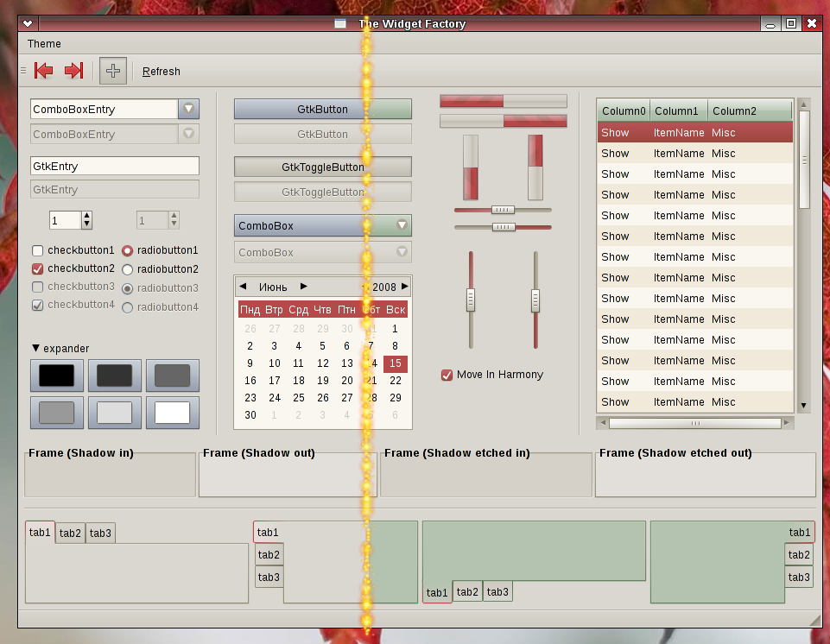Switch to tab3 in top-tabbed notebook

tap(100, 533)
